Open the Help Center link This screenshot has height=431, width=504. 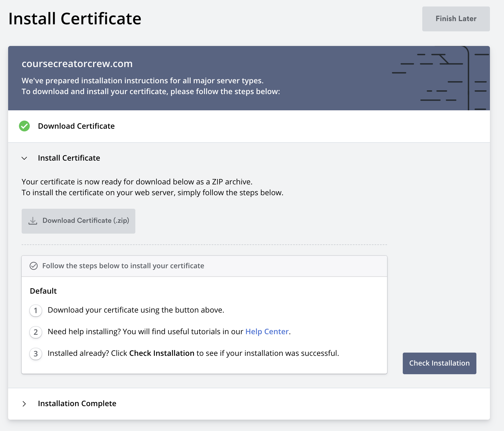[x=267, y=331]
